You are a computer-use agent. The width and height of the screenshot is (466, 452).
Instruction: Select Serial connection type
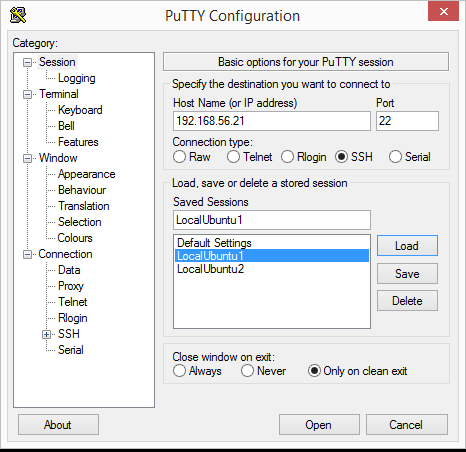395,157
